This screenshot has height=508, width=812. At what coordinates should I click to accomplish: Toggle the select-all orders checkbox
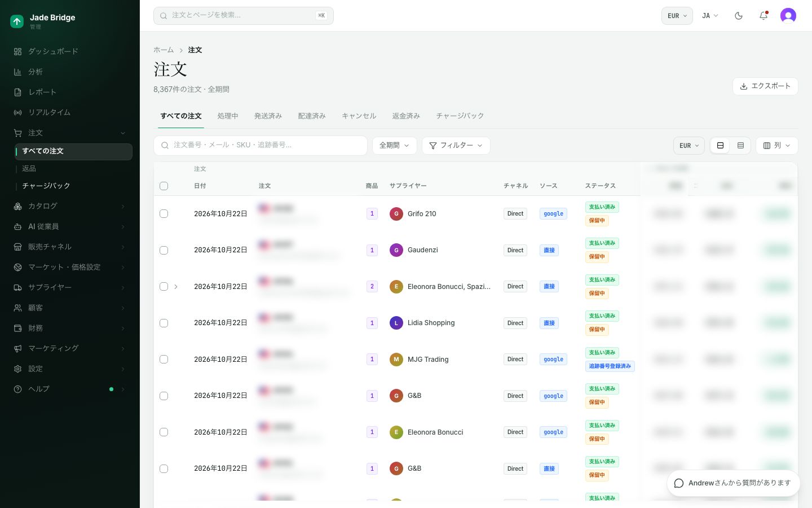[164, 186]
